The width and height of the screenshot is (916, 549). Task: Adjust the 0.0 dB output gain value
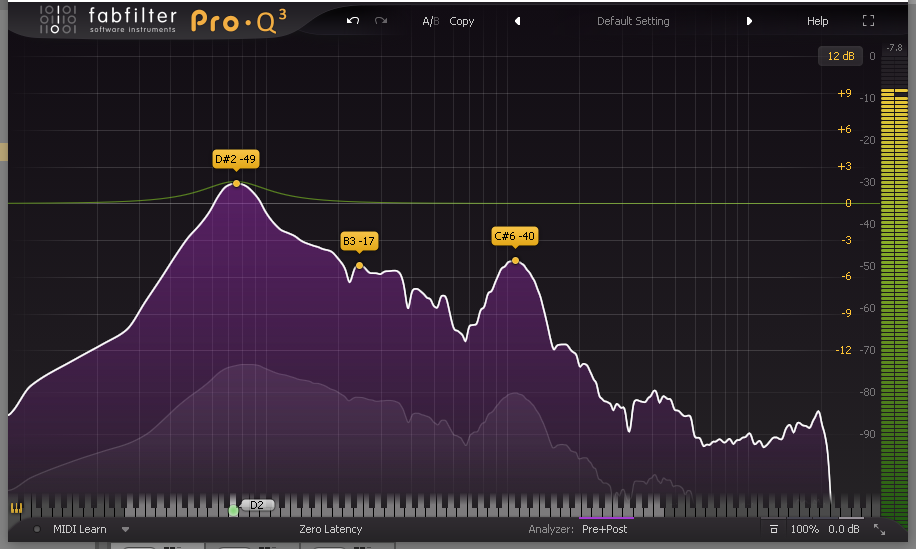pos(844,529)
